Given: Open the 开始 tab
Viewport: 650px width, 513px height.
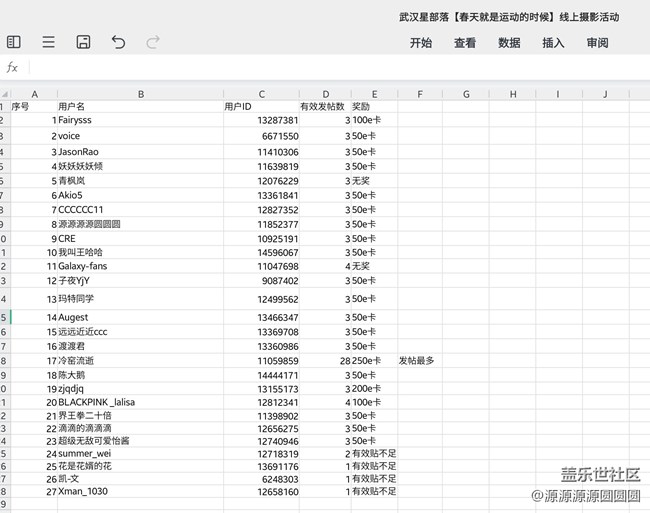Looking at the screenshot, I should pos(421,43).
